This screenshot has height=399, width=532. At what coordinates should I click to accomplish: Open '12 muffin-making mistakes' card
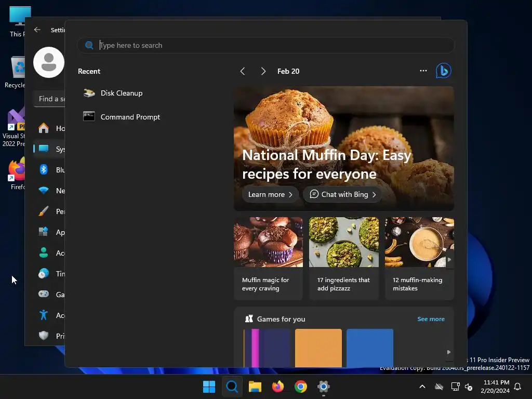(x=419, y=258)
